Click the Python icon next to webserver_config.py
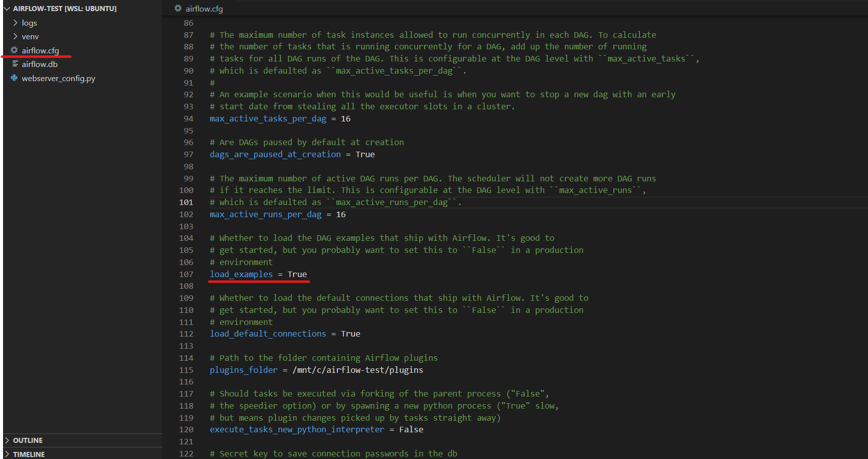The image size is (868, 459). click(13, 78)
